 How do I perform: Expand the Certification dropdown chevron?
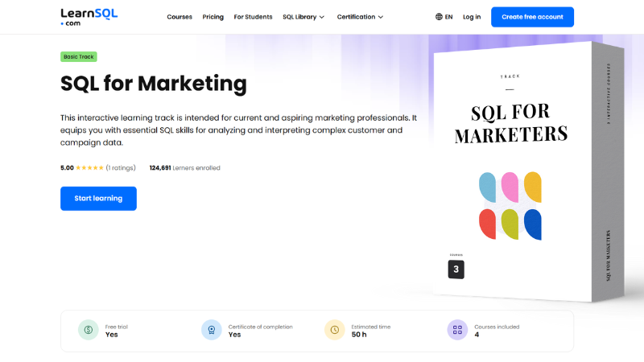coord(381,17)
